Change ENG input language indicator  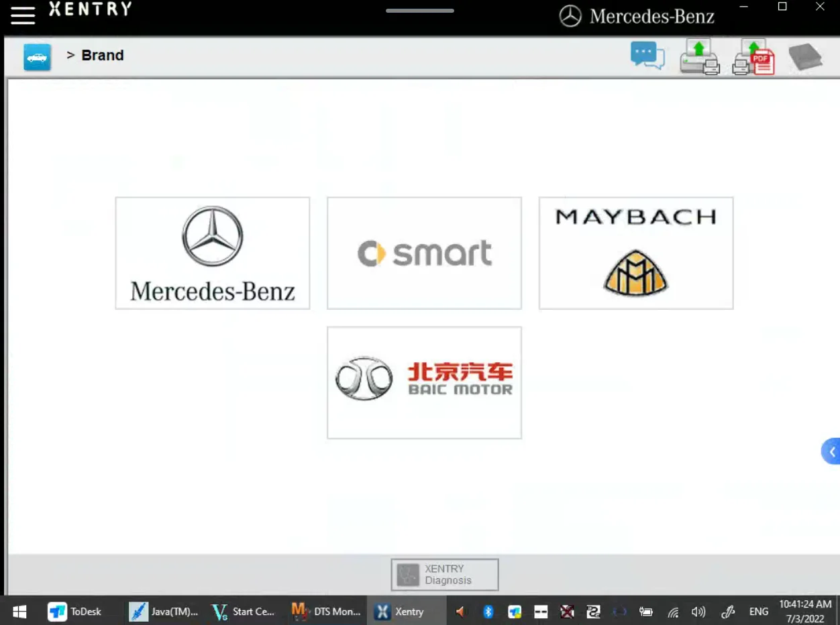[759, 612]
